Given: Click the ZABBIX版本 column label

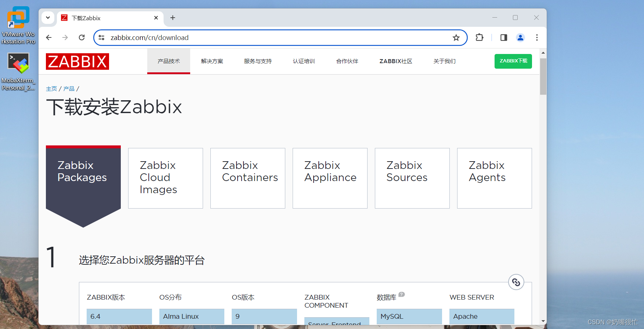Looking at the screenshot, I should point(106,297).
